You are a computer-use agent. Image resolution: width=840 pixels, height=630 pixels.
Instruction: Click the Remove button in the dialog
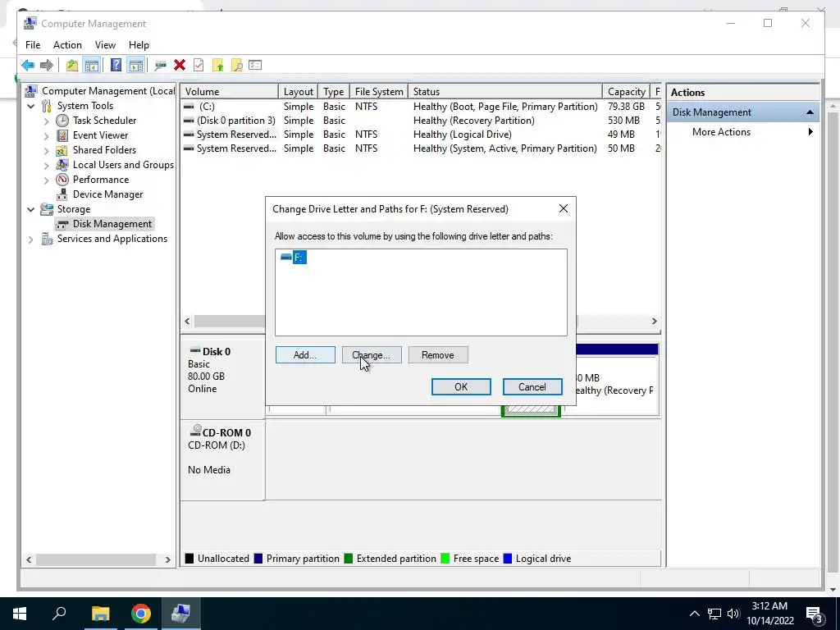pyautogui.click(x=438, y=355)
